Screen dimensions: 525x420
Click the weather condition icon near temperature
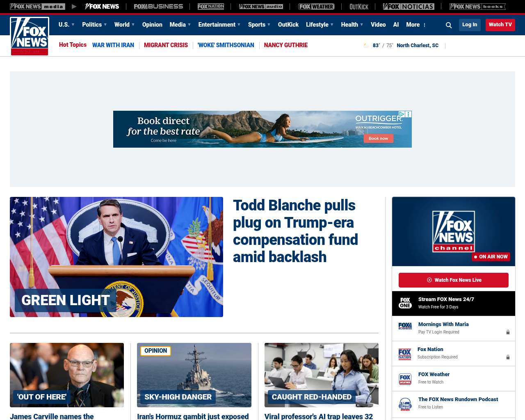click(x=366, y=46)
